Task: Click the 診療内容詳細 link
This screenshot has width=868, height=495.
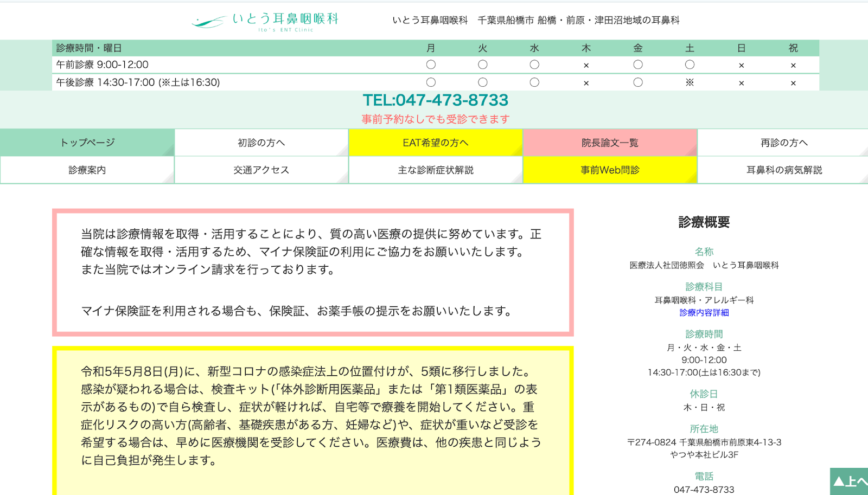Action: 704,313
